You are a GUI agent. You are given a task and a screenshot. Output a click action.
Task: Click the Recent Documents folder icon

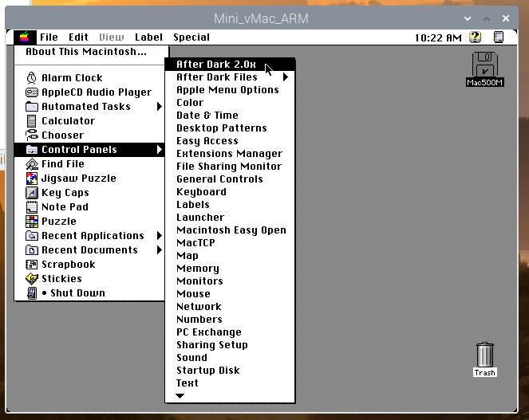pos(32,250)
